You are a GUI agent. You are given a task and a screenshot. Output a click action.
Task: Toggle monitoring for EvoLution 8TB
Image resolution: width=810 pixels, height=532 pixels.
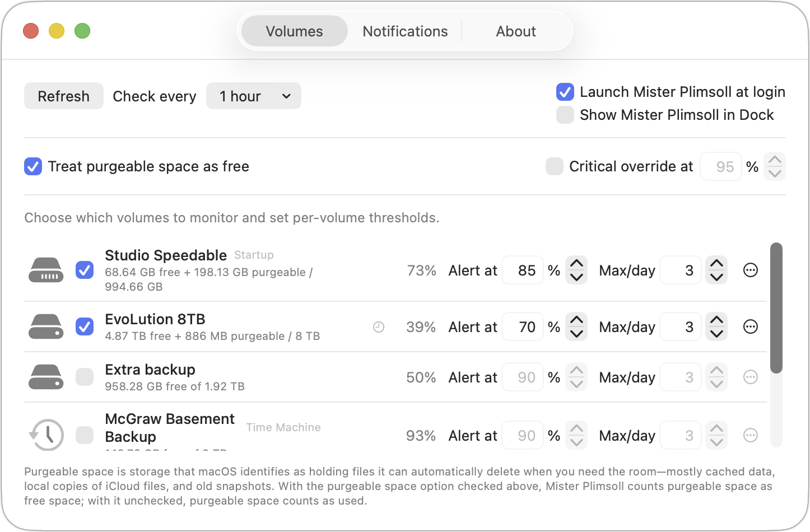tap(85, 326)
